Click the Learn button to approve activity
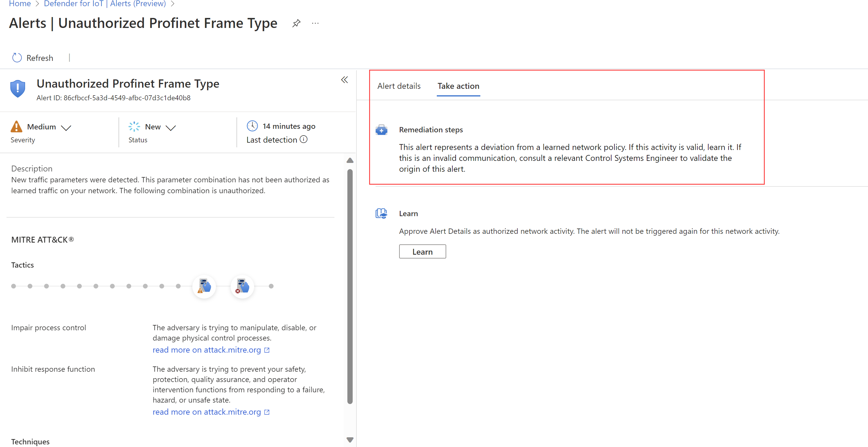 [422, 251]
